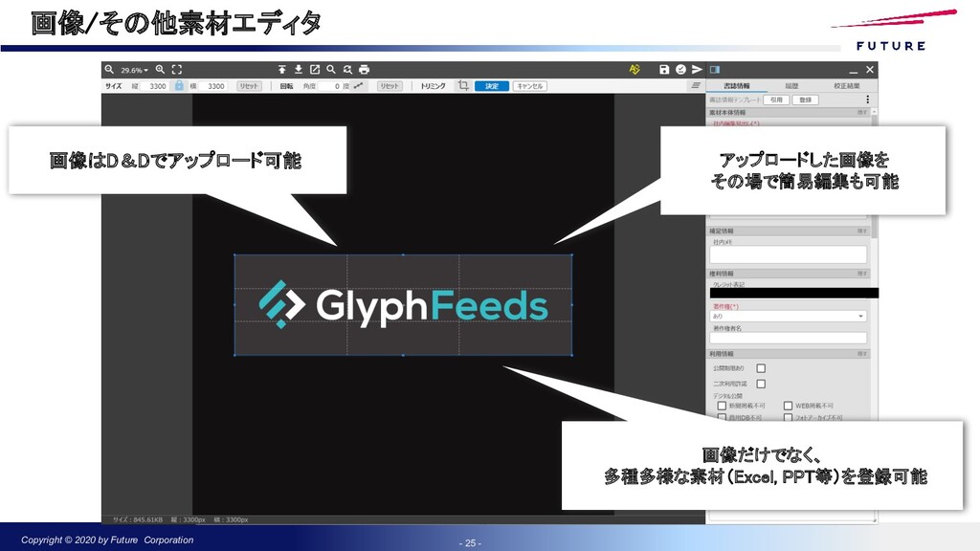This screenshot has width=980, height=551.
Task: Enable the 公開制限あり checkbox
Action: (x=761, y=368)
